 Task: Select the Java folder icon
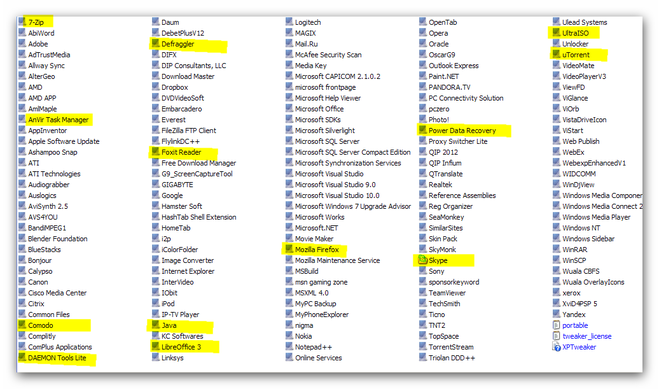coord(156,325)
